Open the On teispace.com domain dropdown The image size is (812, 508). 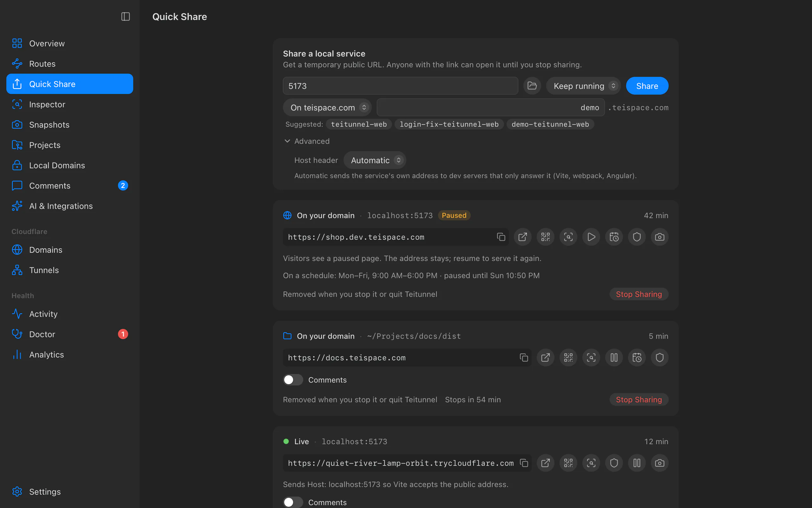pos(327,108)
